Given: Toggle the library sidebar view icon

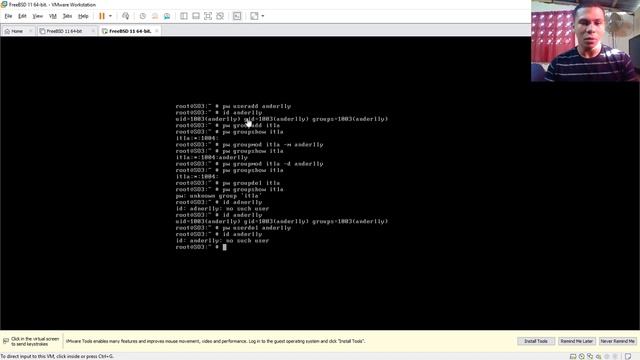Looking at the screenshot, I should (x=184, y=16).
